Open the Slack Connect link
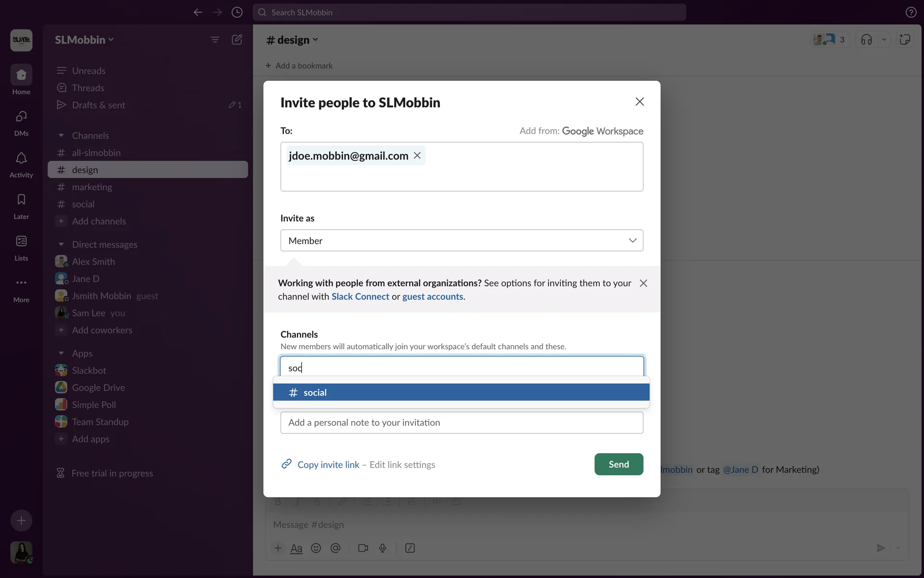This screenshot has height=578, width=924. (x=360, y=297)
